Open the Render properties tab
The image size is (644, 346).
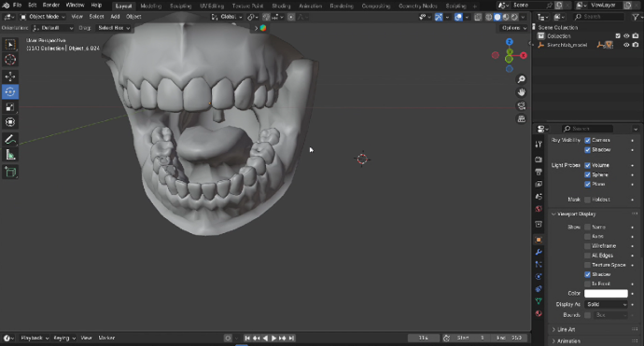539,159
